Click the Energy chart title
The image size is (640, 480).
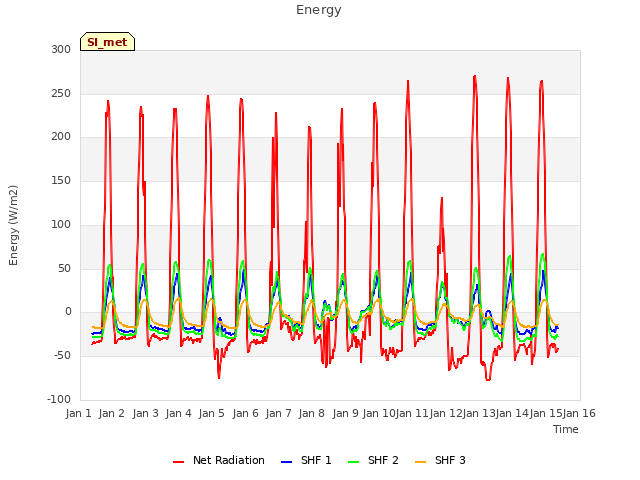pos(319,10)
